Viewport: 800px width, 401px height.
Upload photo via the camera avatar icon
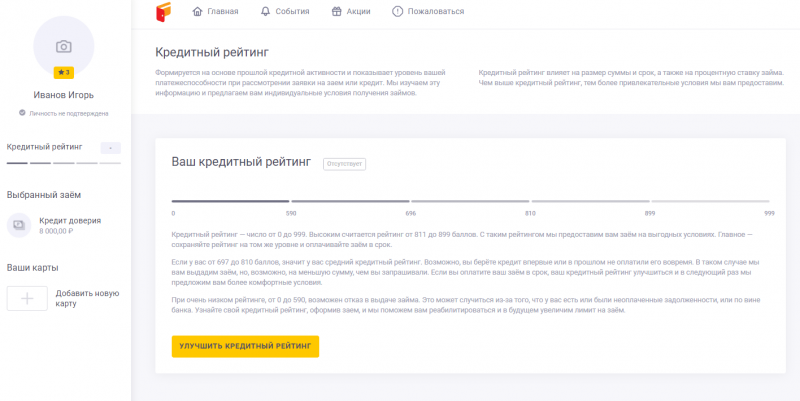[63, 46]
